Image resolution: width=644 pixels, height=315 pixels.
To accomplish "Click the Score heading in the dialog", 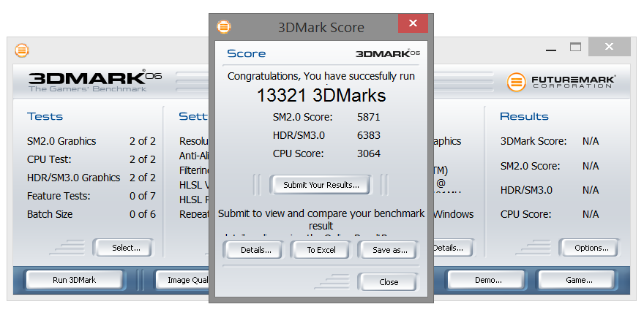I will (246, 54).
